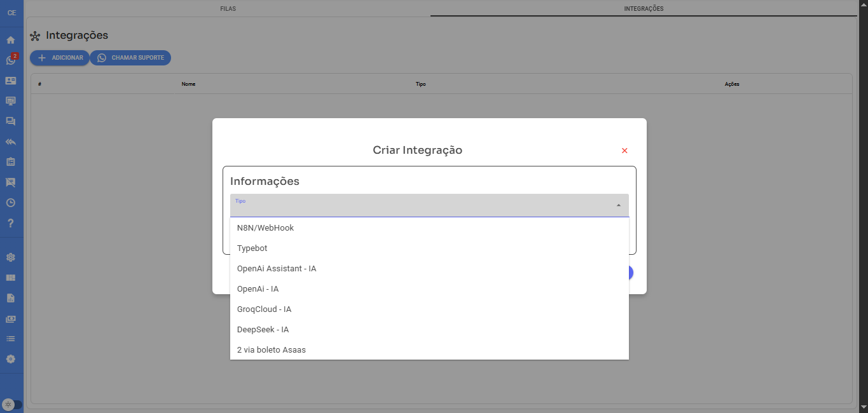Open the clipboard tasks icon in sidebar

click(x=11, y=162)
